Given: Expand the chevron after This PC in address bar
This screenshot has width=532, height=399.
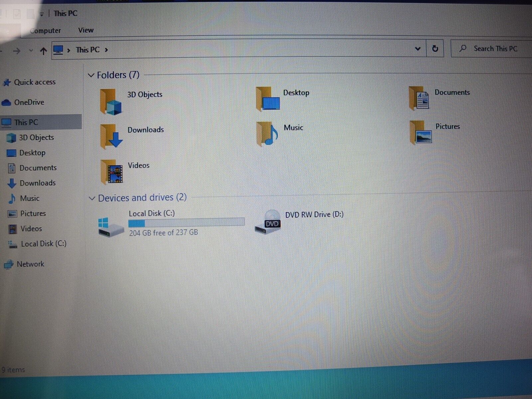Looking at the screenshot, I should coord(106,50).
